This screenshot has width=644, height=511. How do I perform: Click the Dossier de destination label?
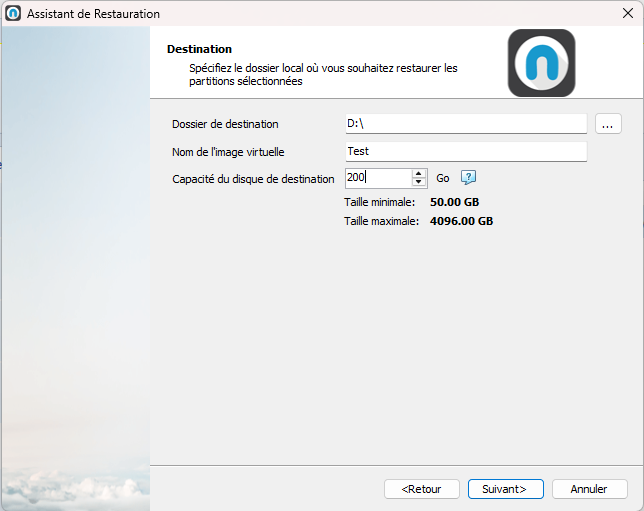click(x=225, y=124)
